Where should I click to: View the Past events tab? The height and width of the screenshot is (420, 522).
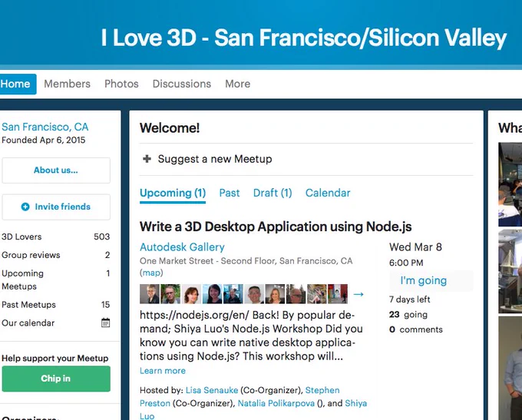(230, 193)
